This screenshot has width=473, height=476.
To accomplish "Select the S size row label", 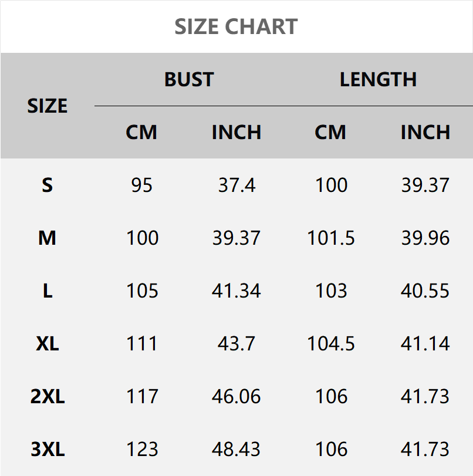I will tap(48, 185).
